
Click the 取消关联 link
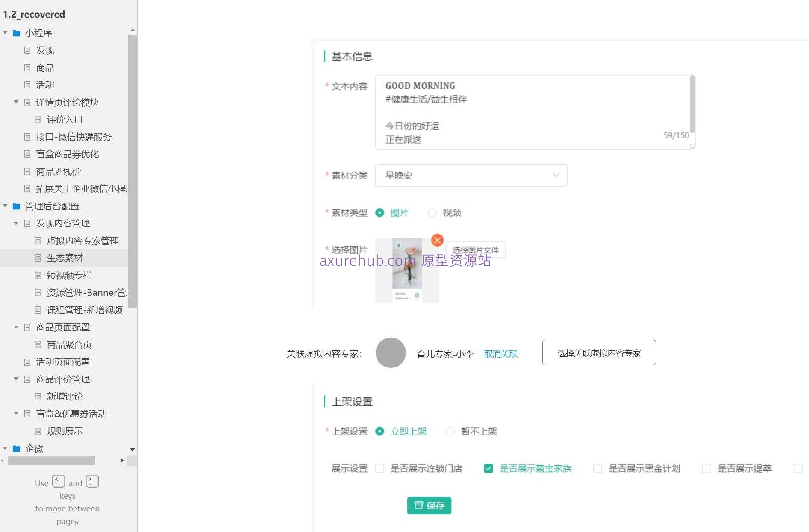click(500, 353)
